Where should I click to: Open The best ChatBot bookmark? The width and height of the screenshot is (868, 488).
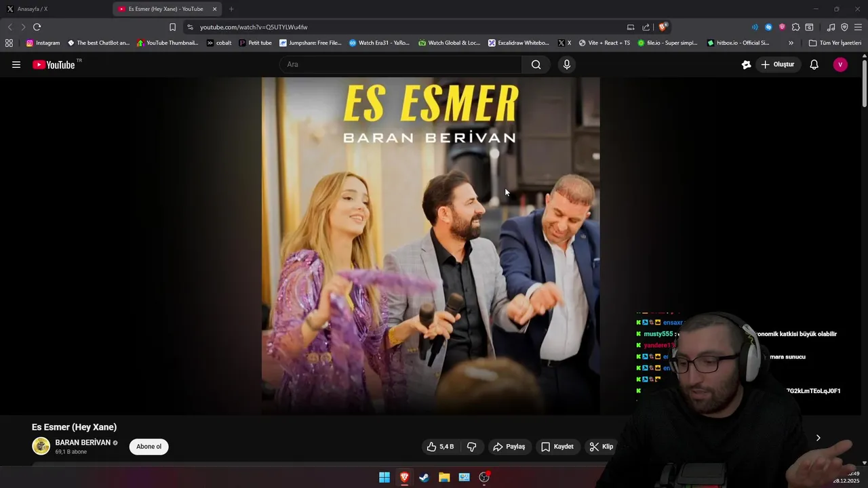(x=98, y=43)
